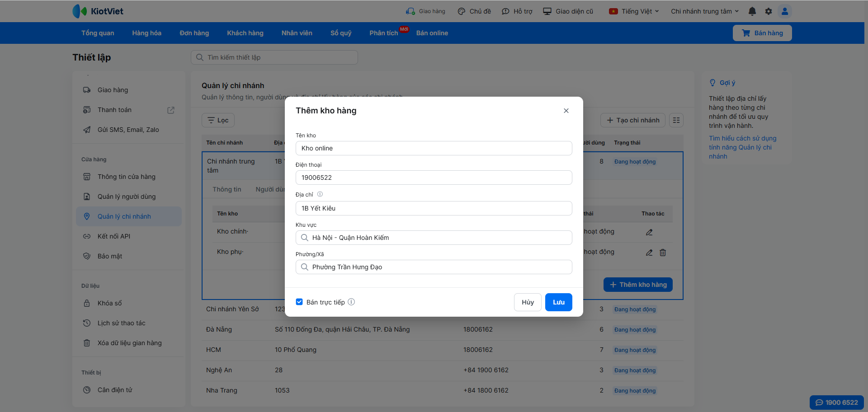
Task: Open Khóa sổ settings
Action: 129,303
